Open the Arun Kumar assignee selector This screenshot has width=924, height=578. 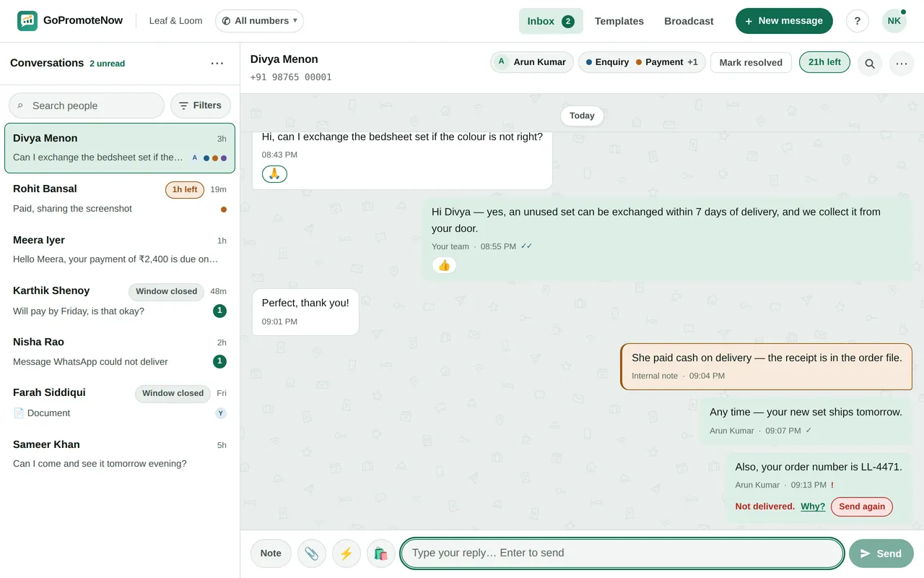pos(532,62)
